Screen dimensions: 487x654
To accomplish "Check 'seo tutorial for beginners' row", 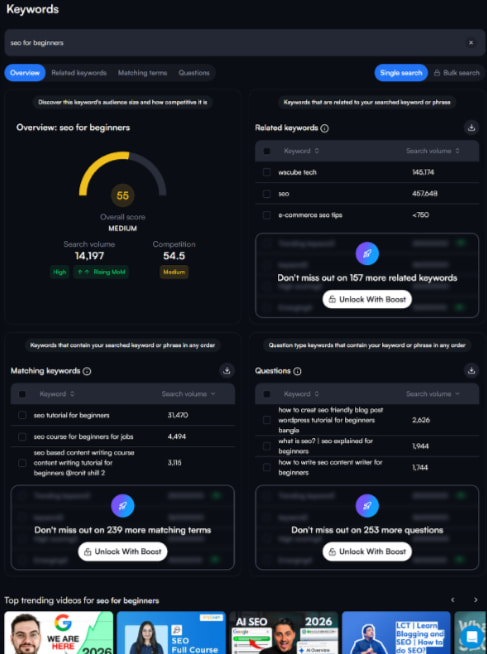I will coord(22,415).
